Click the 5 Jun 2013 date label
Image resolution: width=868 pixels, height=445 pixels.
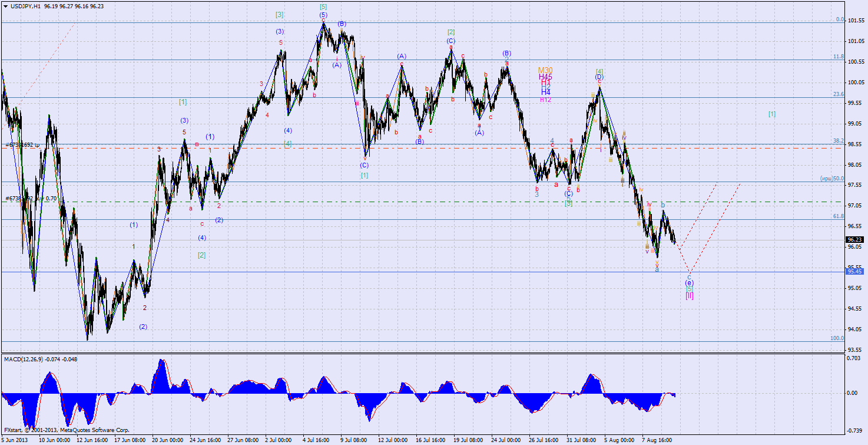[15, 440]
